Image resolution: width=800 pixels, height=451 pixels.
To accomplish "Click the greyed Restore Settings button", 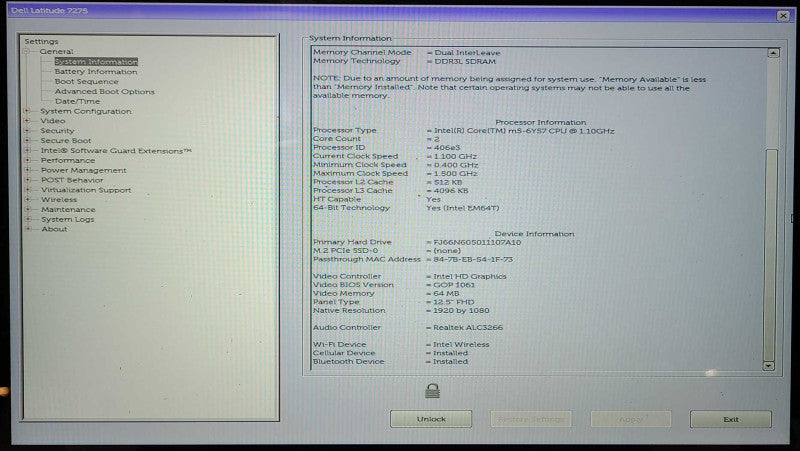I will (531, 419).
